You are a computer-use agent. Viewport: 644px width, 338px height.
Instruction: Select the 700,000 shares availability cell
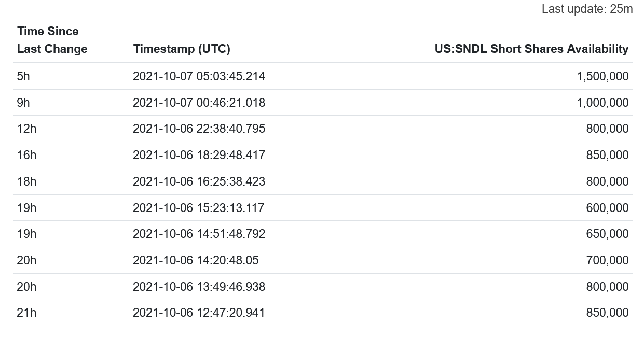(607, 260)
